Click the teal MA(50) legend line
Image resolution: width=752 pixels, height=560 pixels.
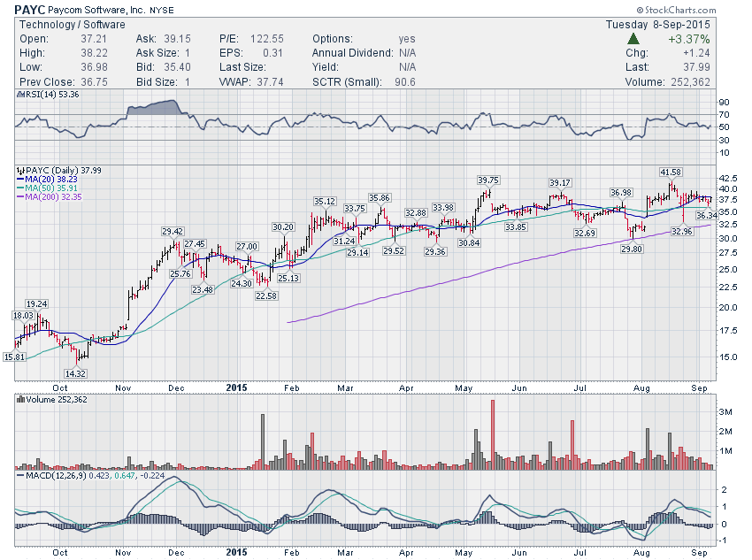point(20,188)
